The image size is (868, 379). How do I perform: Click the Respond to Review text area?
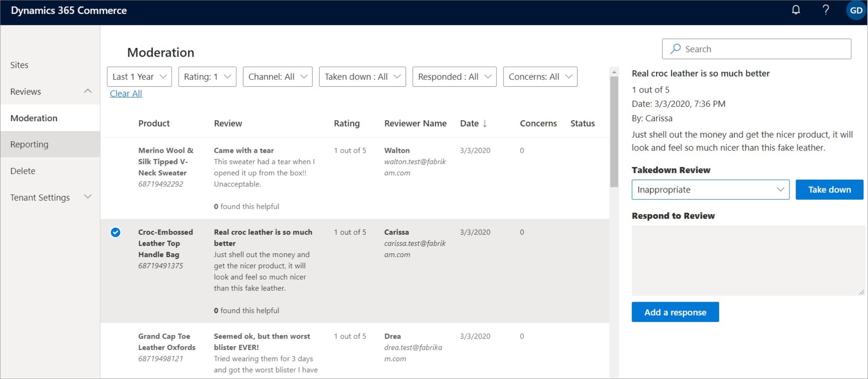click(748, 260)
